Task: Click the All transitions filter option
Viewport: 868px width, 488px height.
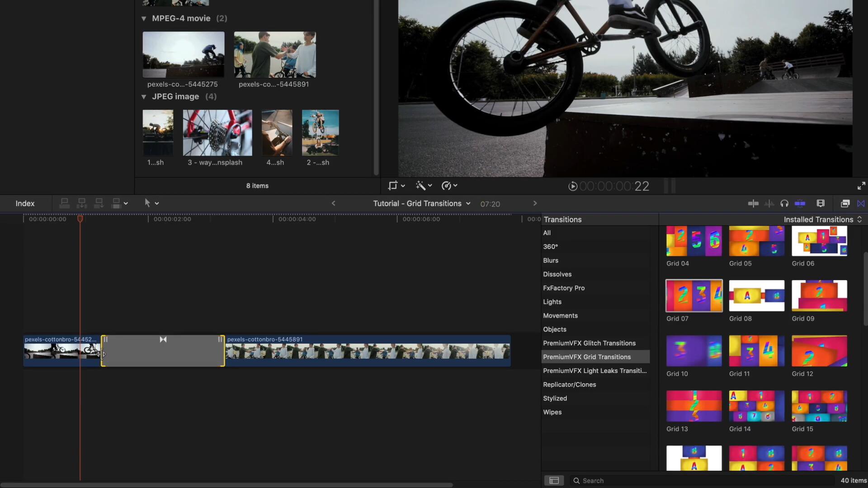Action: (x=547, y=233)
